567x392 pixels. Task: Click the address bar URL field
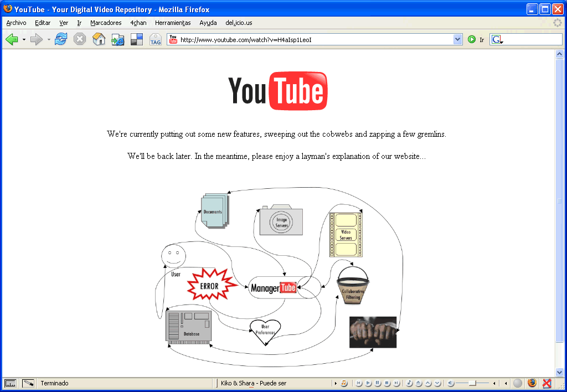[x=315, y=40]
